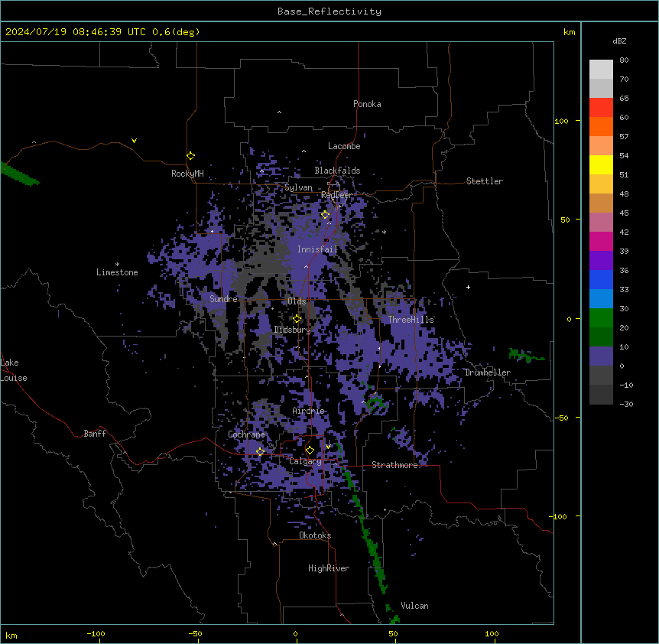Image resolution: width=659 pixels, height=644 pixels.
Task: Click the 80 value on the dBZ scale
Action: pyautogui.click(x=624, y=60)
